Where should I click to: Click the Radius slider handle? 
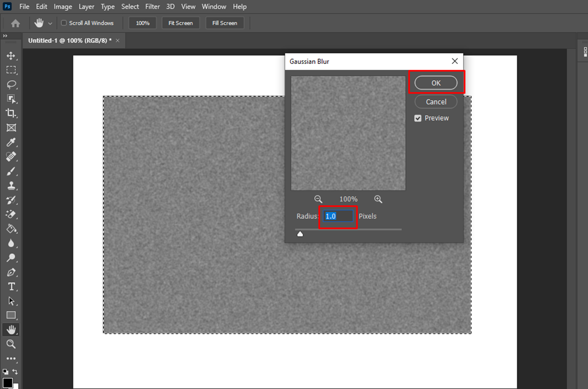coord(300,234)
